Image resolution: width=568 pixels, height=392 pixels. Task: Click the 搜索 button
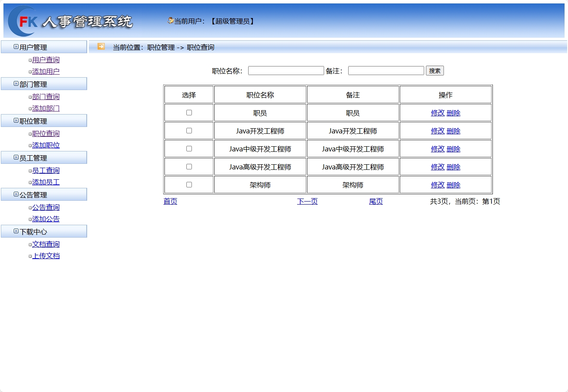pyautogui.click(x=435, y=71)
